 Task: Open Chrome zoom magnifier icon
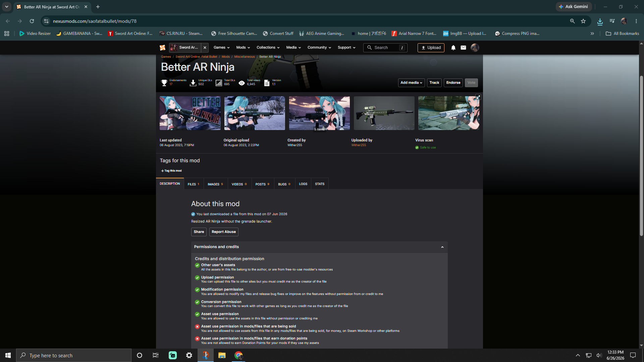(x=572, y=21)
